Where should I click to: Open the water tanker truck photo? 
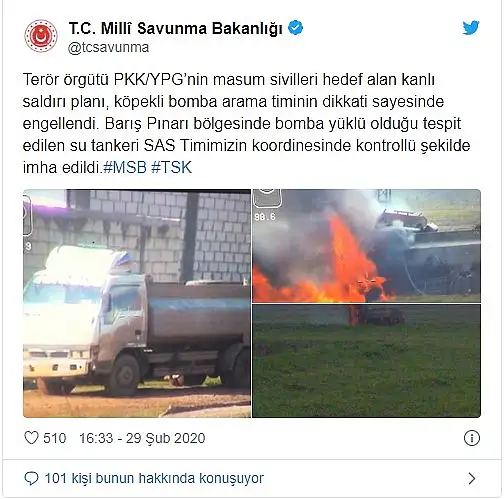pos(137,303)
